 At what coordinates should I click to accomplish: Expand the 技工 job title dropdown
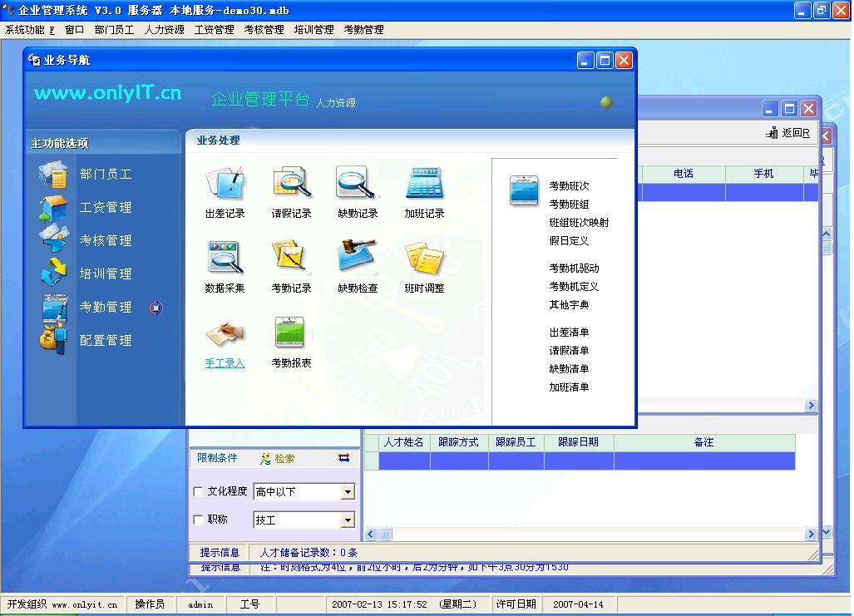coord(348,520)
